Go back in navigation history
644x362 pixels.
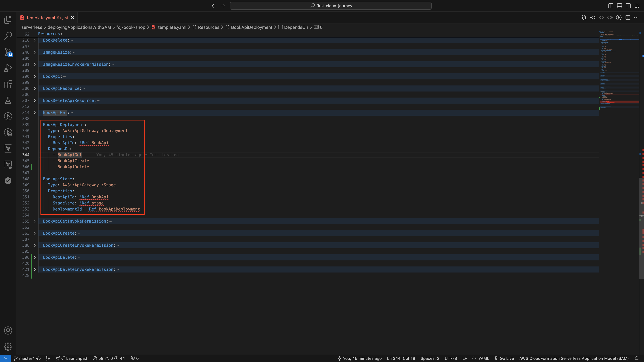click(x=214, y=6)
